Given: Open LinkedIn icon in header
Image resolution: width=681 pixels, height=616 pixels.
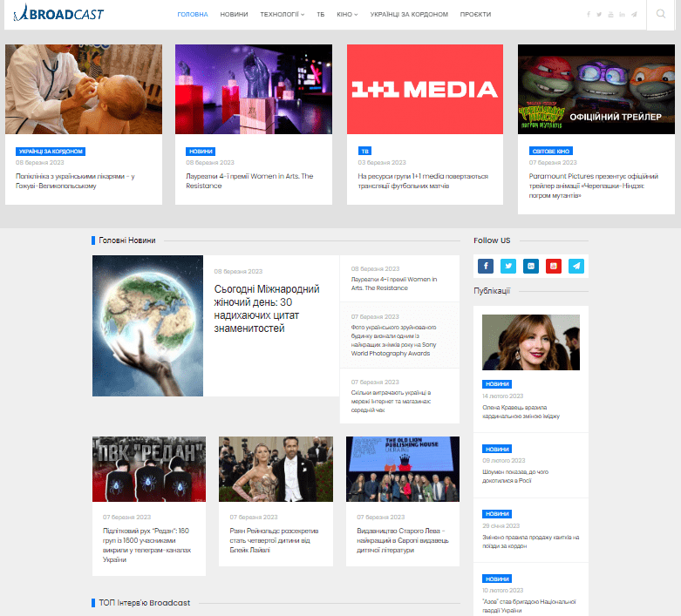Looking at the screenshot, I should (622, 14).
